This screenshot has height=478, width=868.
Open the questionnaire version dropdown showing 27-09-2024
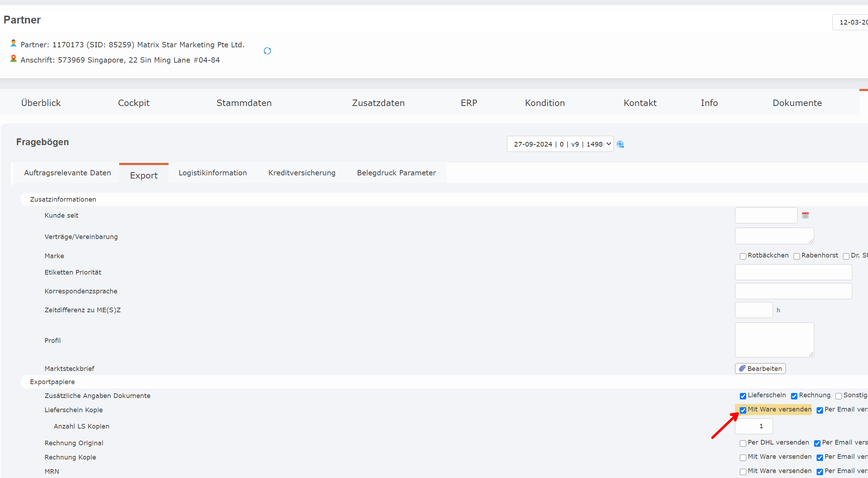tap(560, 144)
